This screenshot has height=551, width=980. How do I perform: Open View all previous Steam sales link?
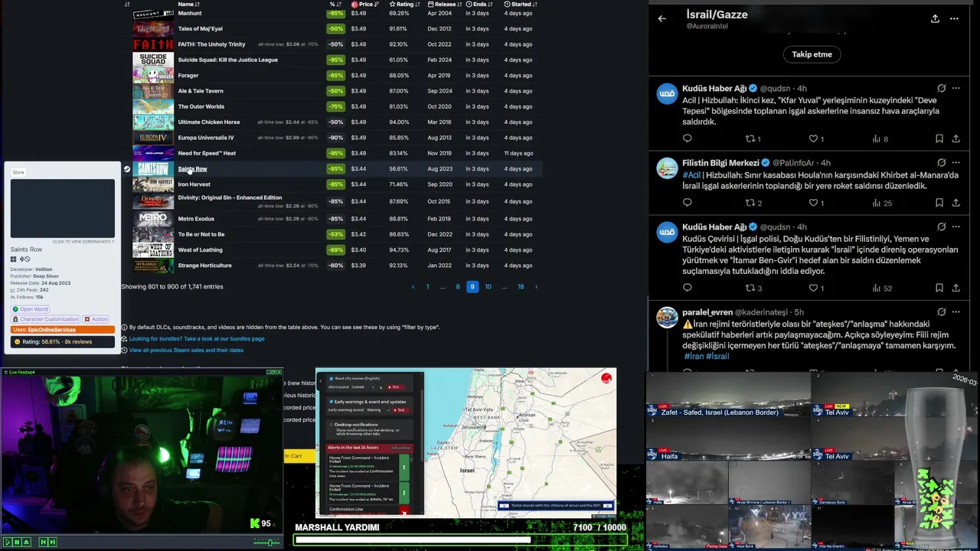click(186, 350)
